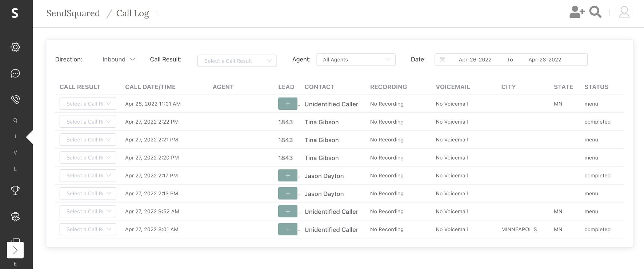Expand the All Agents dropdown

356,60
